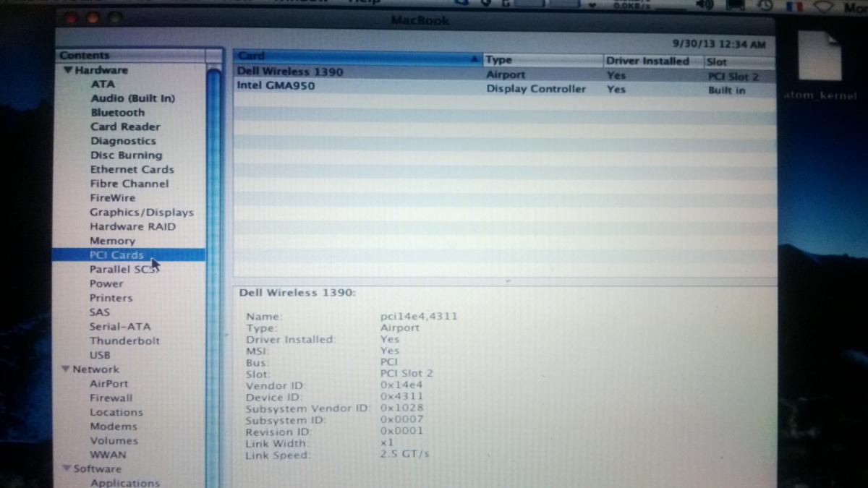Select FireWire in the sidebar
The image size is (868, 488).
click(112, 198)
